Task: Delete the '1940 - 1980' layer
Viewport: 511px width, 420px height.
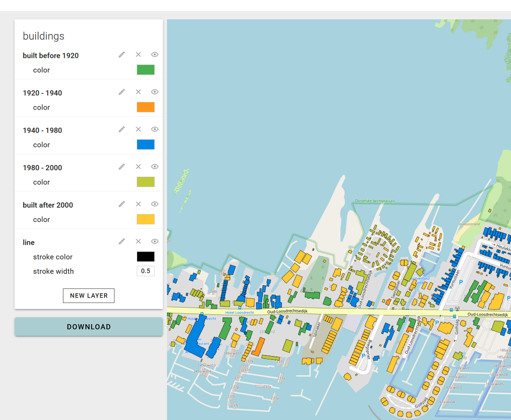Action: click(138, 129)
